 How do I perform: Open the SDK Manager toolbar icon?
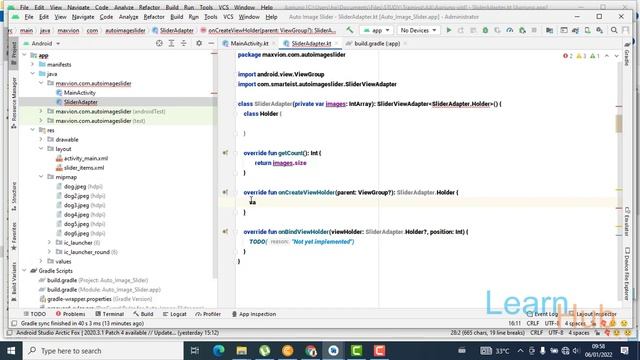[x=600, y=30]
